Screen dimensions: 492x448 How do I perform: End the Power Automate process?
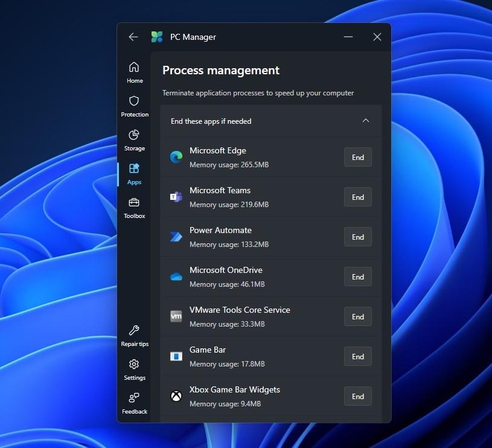[358, 237]
